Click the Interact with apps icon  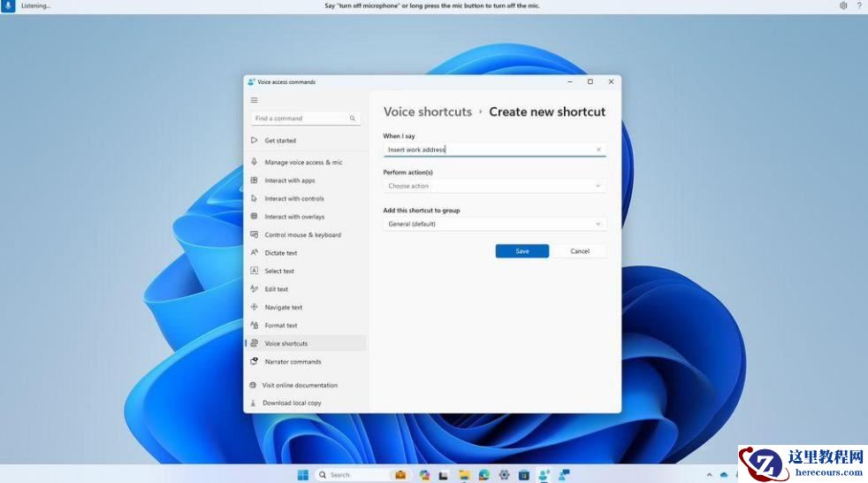coord(254,180)
